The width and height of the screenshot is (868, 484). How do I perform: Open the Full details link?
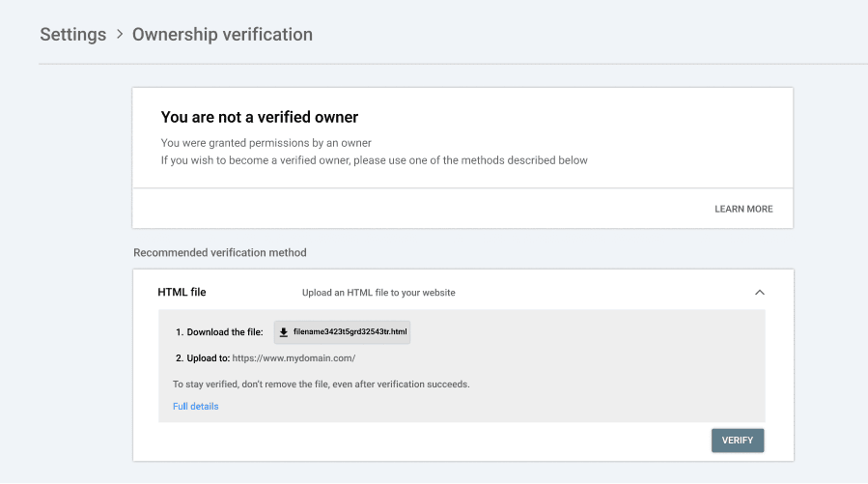coord(195,407)
